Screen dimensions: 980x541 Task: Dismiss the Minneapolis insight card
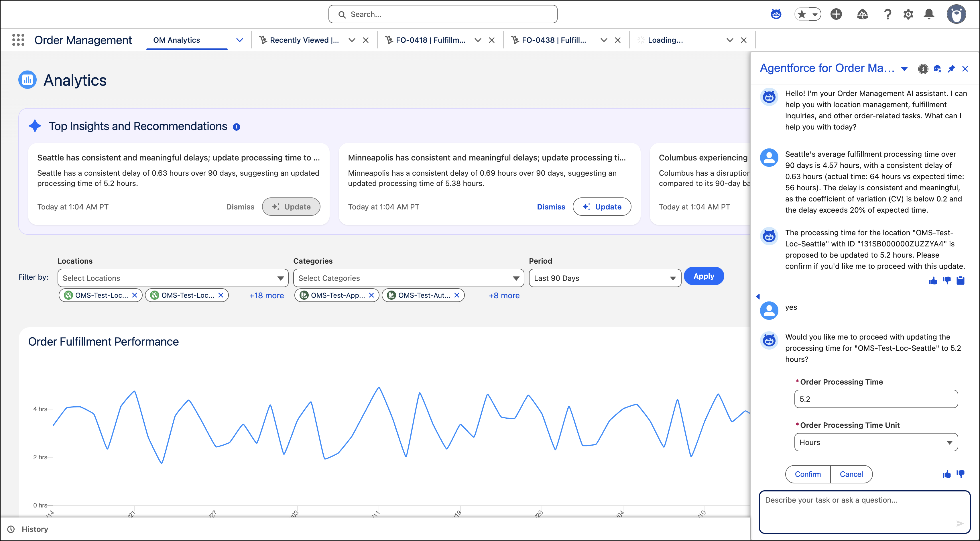pyautogui.click(x=551, y=207)
